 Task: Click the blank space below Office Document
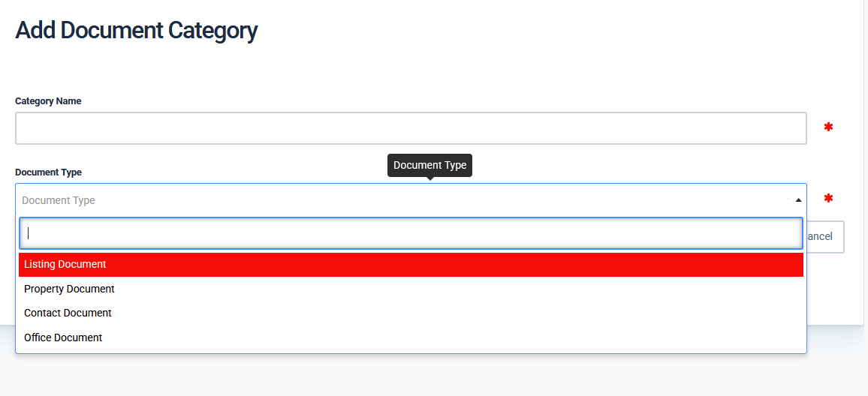[411, 349]
